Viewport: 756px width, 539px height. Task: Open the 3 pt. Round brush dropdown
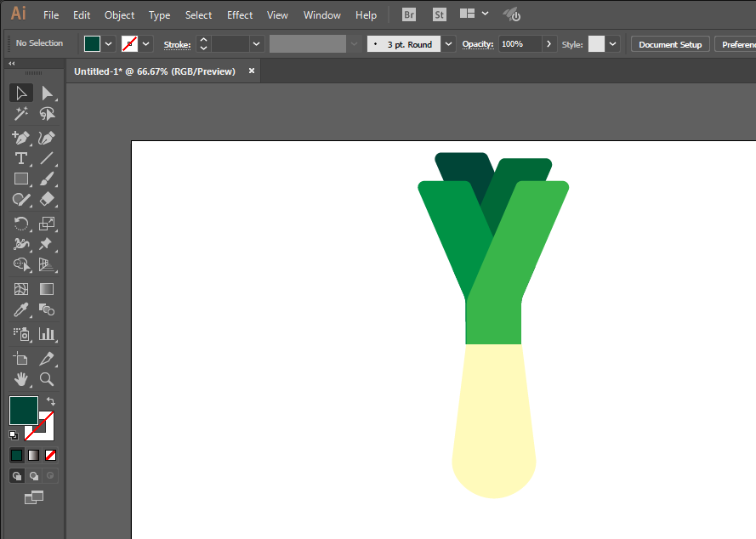[448, 44]
